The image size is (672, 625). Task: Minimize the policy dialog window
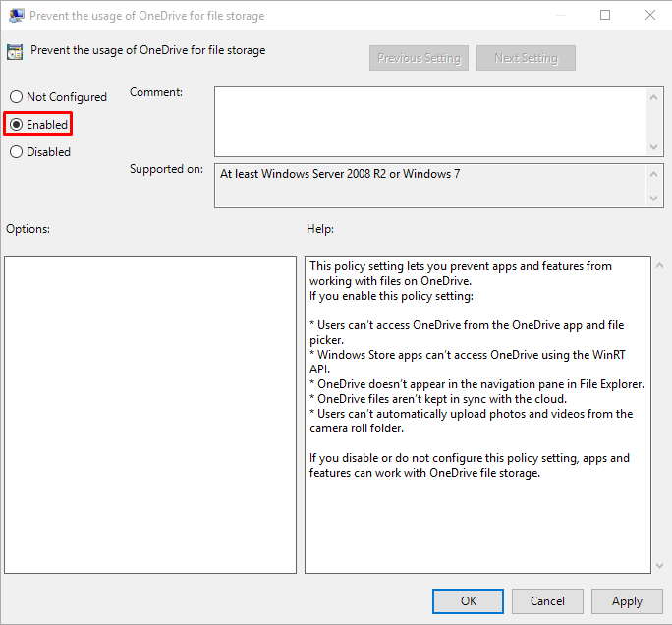coord(561,15)
